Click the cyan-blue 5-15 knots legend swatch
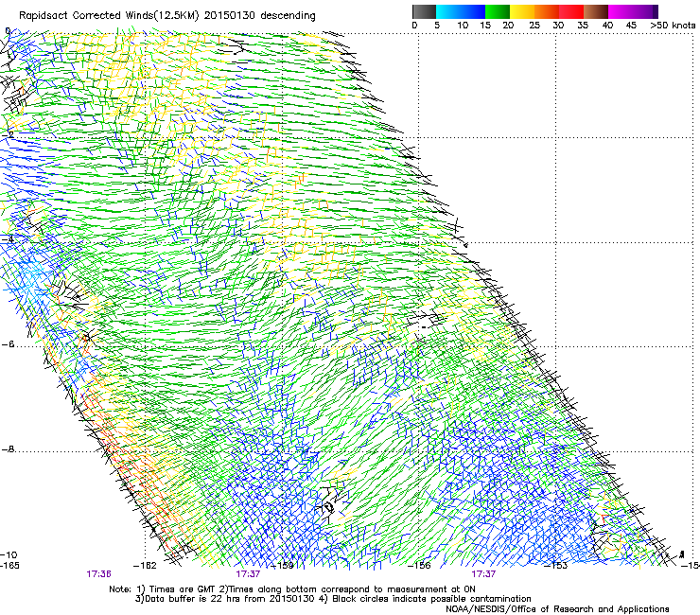The image size is (700, 615). coord(461,11)
